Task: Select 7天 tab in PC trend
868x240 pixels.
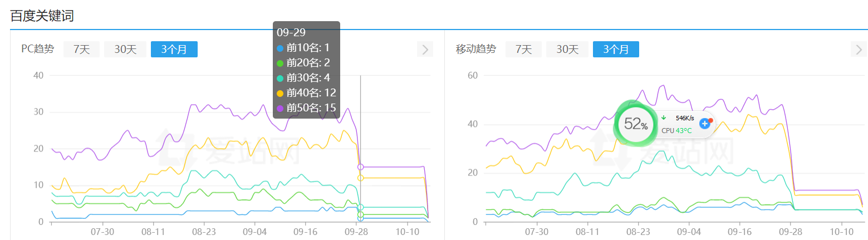Action: point(81,50)
